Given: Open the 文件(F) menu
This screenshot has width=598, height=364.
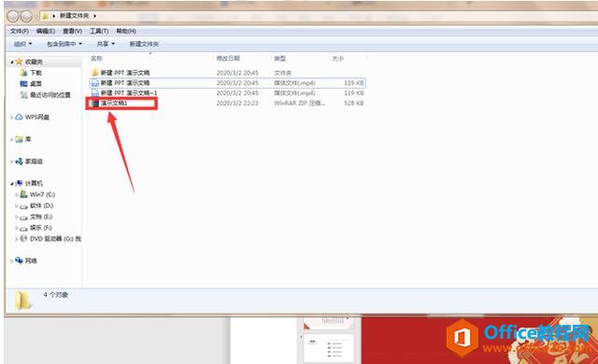Looking at the screenshot, I should click(20, 31).
